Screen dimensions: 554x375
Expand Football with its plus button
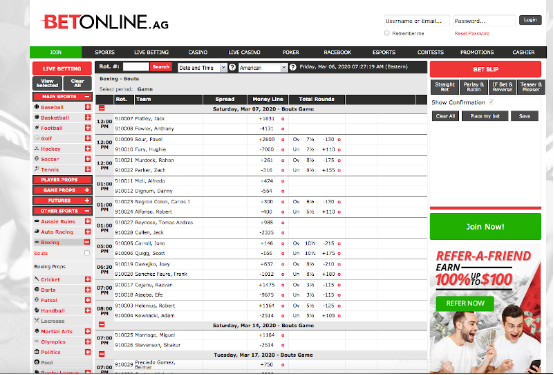88,128
